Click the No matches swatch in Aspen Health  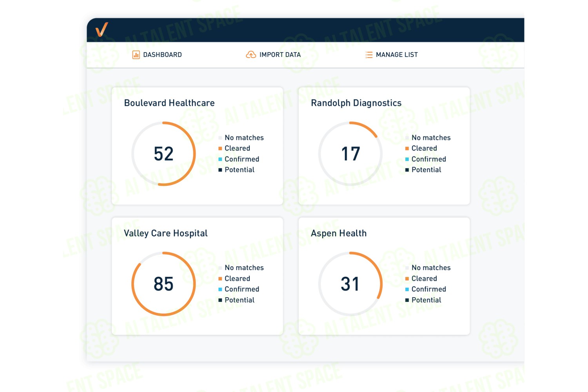coord(407,268)
